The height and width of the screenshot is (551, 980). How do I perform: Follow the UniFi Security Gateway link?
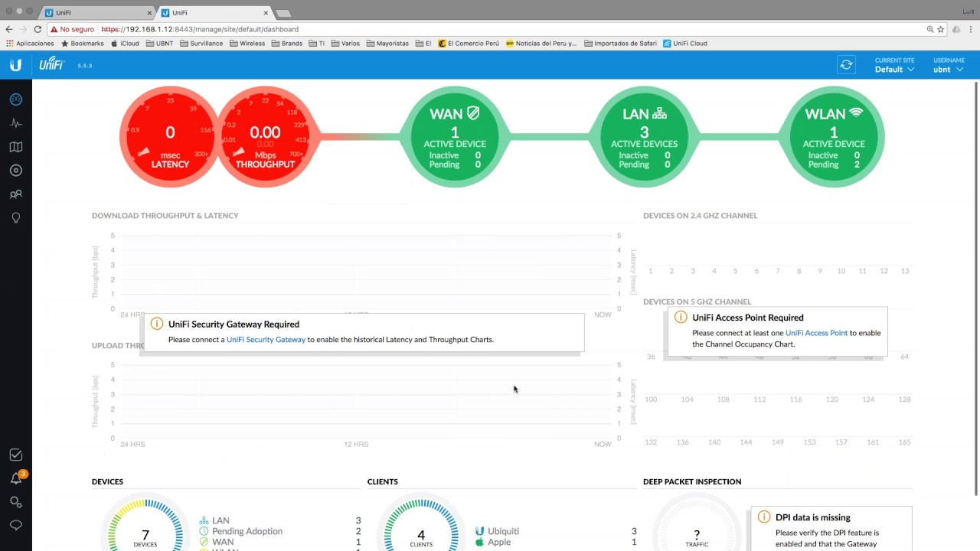[266, 340]
